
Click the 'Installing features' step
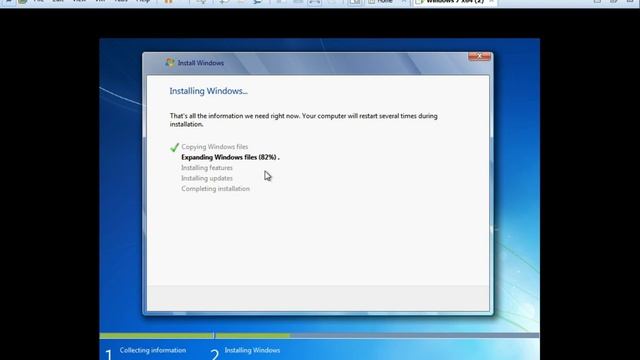point(207,168)
